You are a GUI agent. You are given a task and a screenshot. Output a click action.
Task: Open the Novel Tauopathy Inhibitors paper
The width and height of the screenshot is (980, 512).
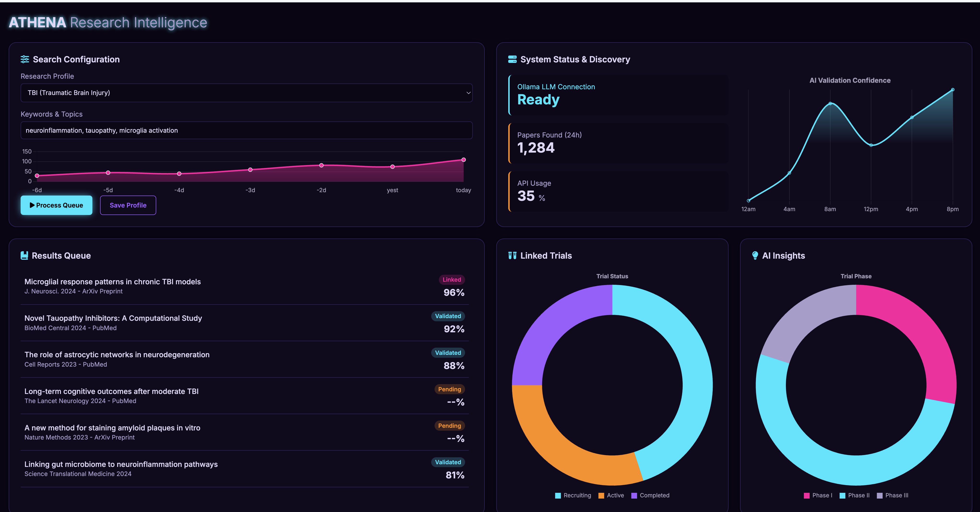[x=245, y=322]
